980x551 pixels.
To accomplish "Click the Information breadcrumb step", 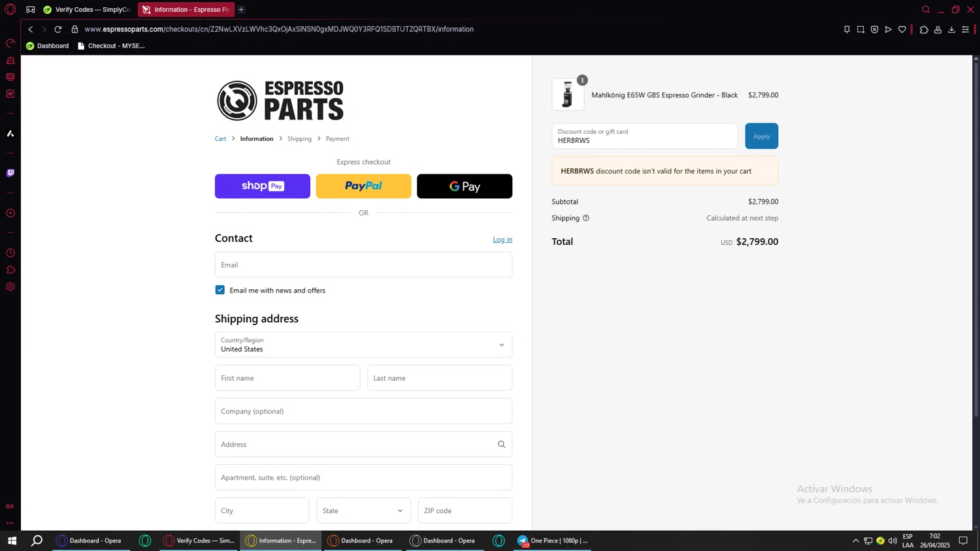I will (257, 138).
